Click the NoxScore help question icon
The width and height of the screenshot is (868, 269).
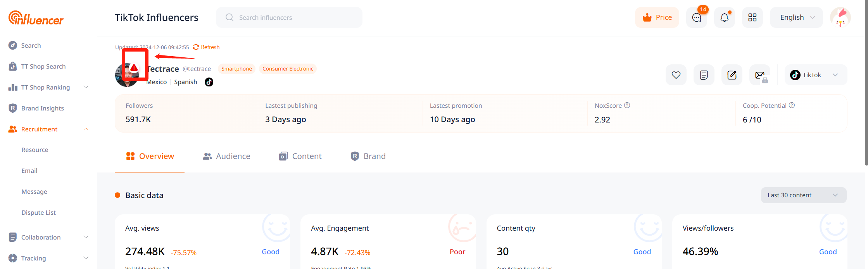[627, 105]
